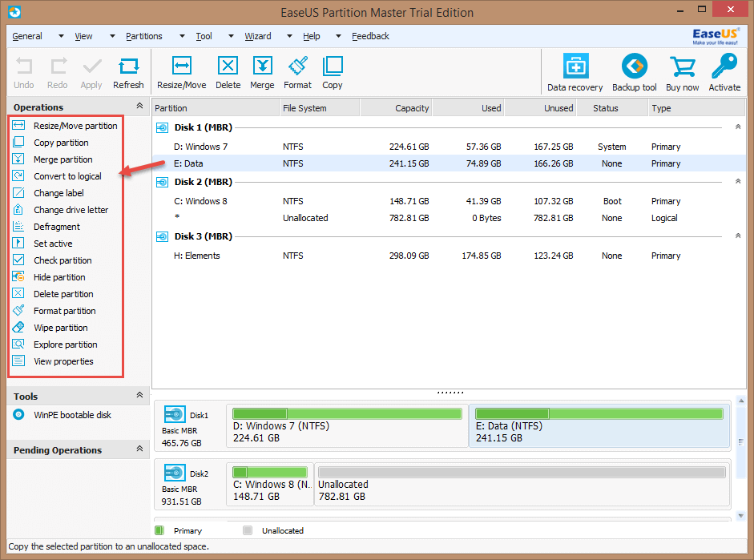Viewport: 754px width, 560px height.
Task: Apply pending operations with the checkmark icon
Action: tap(91, 72)
